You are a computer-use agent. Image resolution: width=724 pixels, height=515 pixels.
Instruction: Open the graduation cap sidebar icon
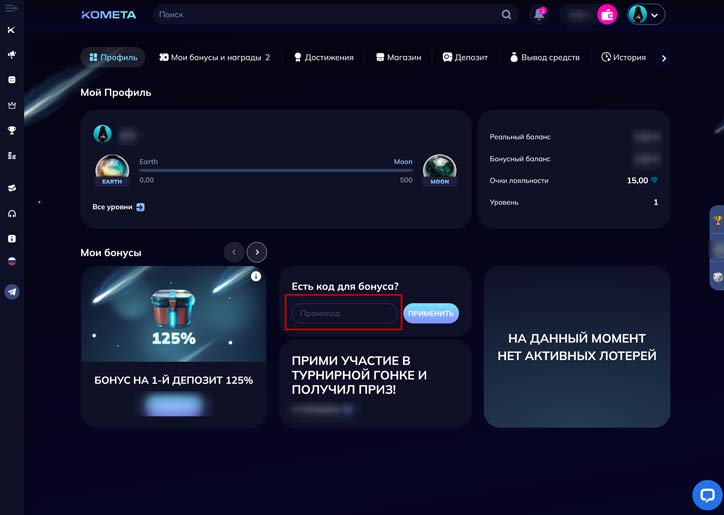point(12,188)
